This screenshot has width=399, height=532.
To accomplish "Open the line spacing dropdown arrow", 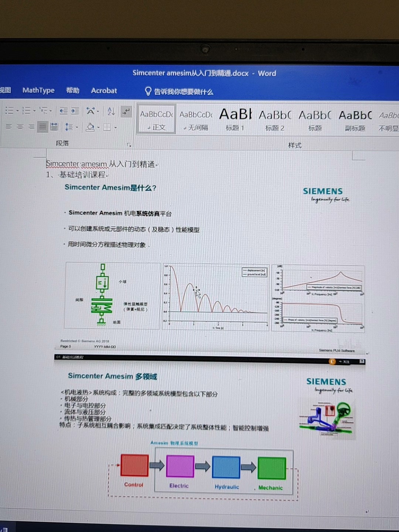I will [x=77, y=127].
